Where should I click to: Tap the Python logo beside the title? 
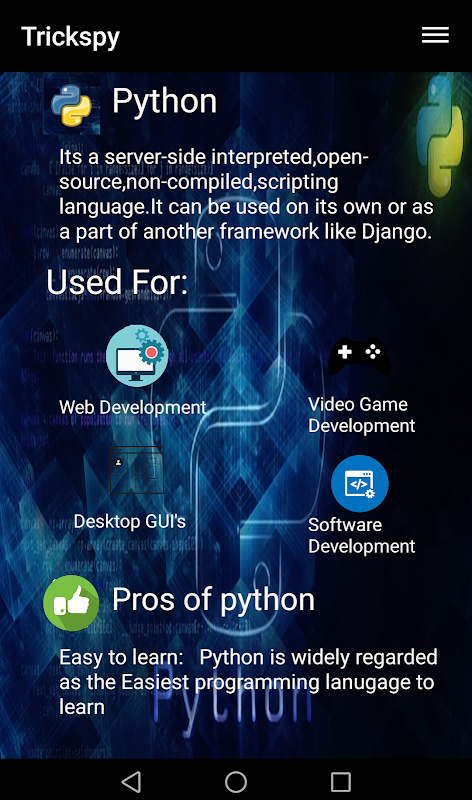coord(71,104)
